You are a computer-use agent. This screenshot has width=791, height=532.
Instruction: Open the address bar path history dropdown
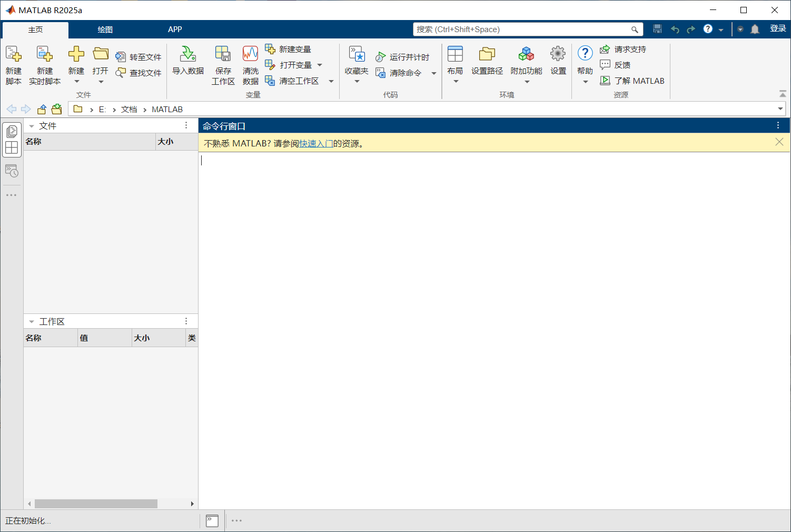coord(780,109)
